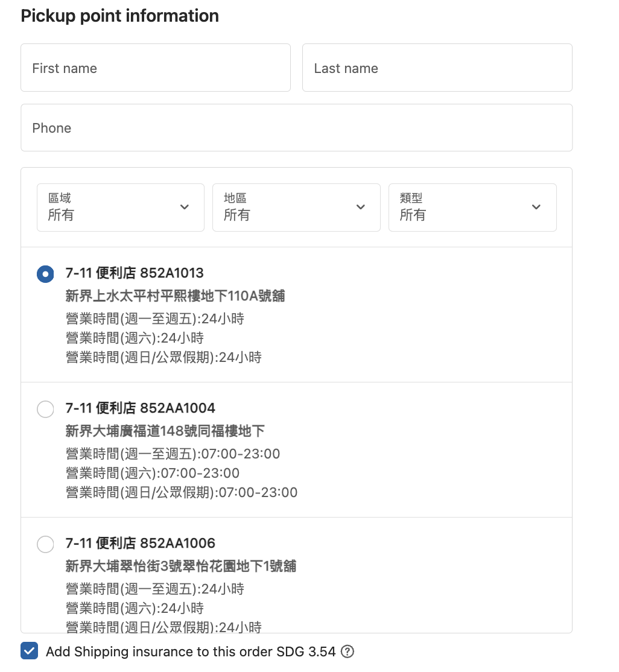The width and height of the screenshot is (619, 672).
Task: Click the 新界大埔廣福道148號同福樓地下 address
Action: point(165,431)
